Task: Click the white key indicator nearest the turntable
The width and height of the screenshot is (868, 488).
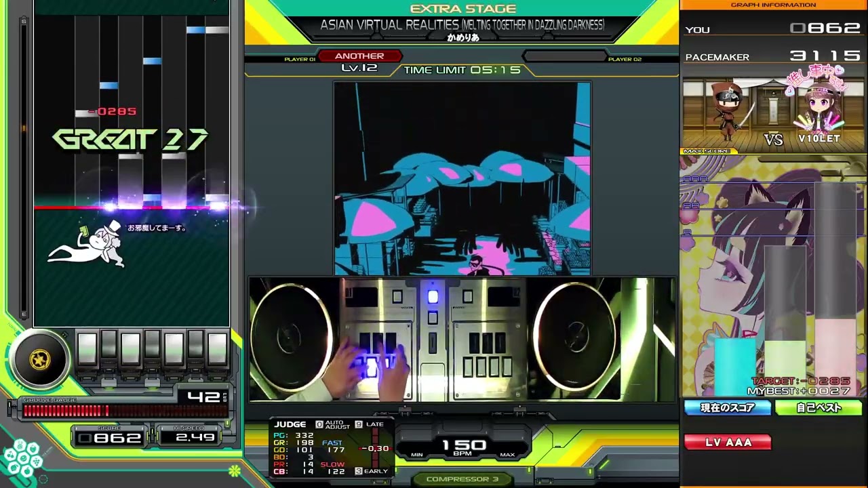Action: point(87,349)
